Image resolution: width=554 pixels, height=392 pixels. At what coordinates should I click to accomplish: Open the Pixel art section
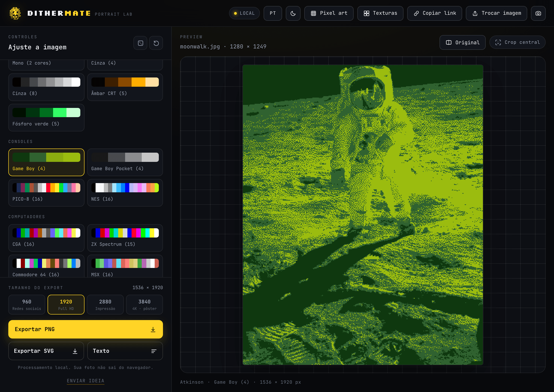pos(329,13)
